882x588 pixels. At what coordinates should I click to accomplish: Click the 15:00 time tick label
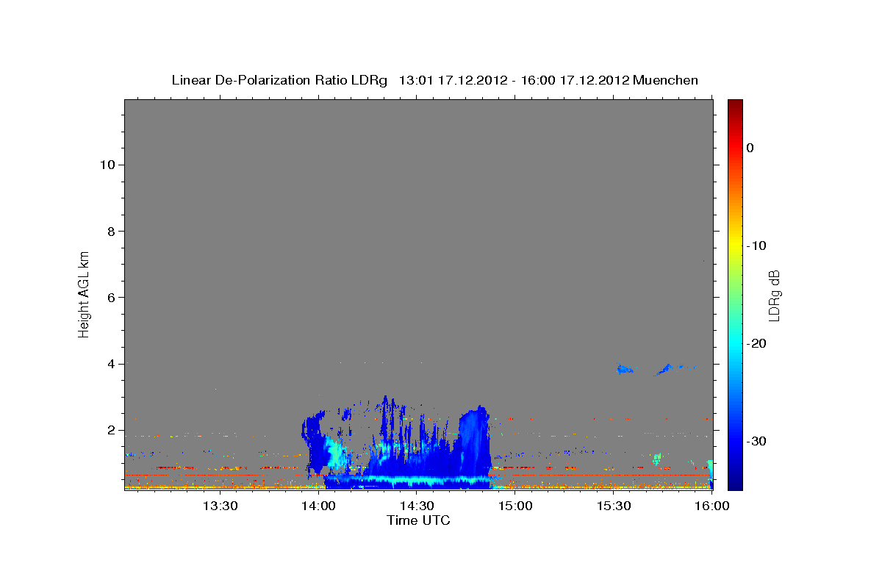tap(515, 506)
